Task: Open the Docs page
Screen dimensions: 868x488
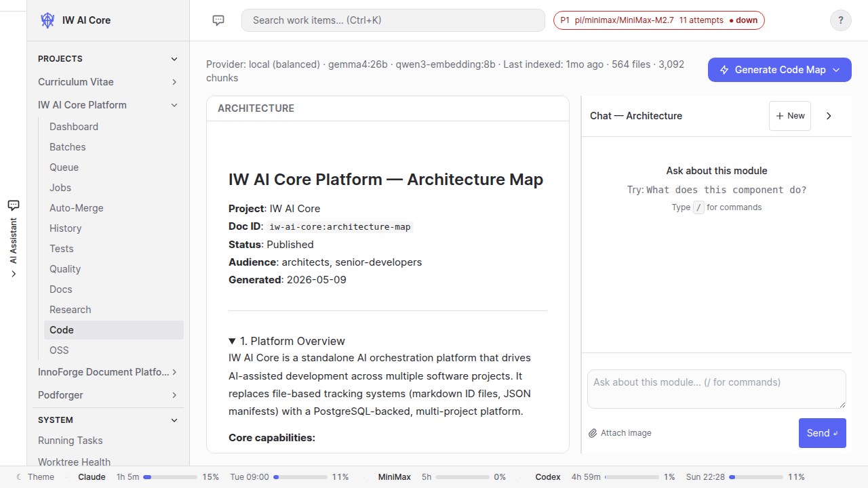Action: pos(114,289)
